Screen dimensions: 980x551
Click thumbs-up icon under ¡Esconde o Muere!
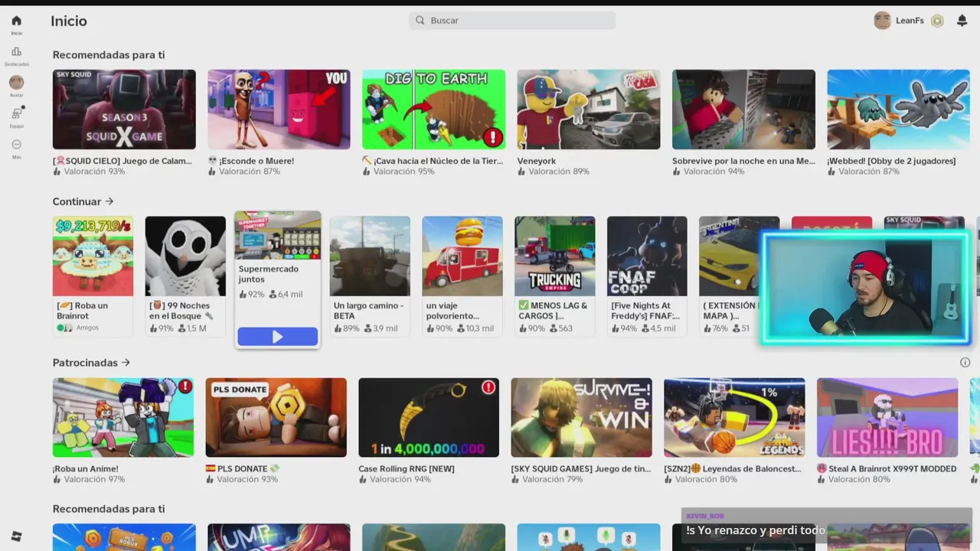(x=212, y=172)
